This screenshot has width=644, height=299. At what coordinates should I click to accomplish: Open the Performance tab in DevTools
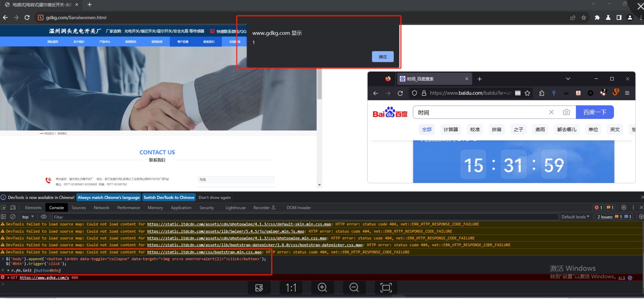(x=128, y=207)
